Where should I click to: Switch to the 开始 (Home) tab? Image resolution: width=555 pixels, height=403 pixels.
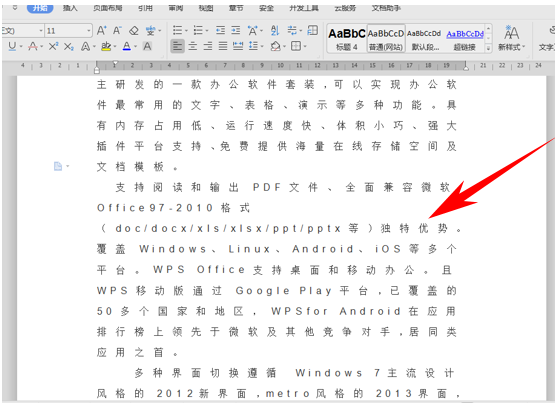tap(40, 7)
